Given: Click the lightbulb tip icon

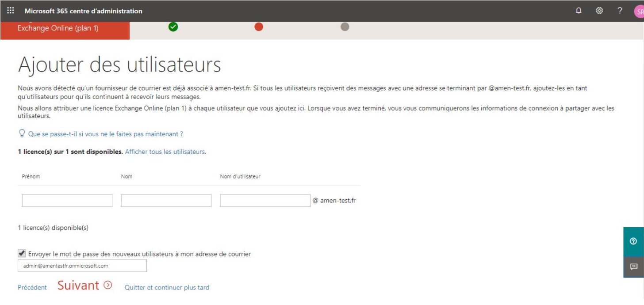Looking at the screenshot, I should [22, 133].
